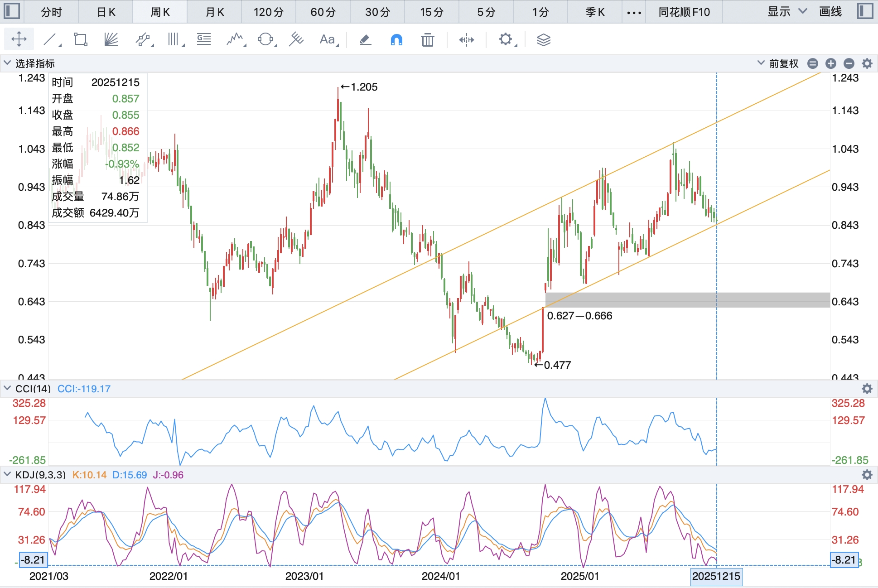Collapse the KDJ(9,3,3) indicator panel
Viewport: 878px width, 588px height.
[x=7, y=475]
